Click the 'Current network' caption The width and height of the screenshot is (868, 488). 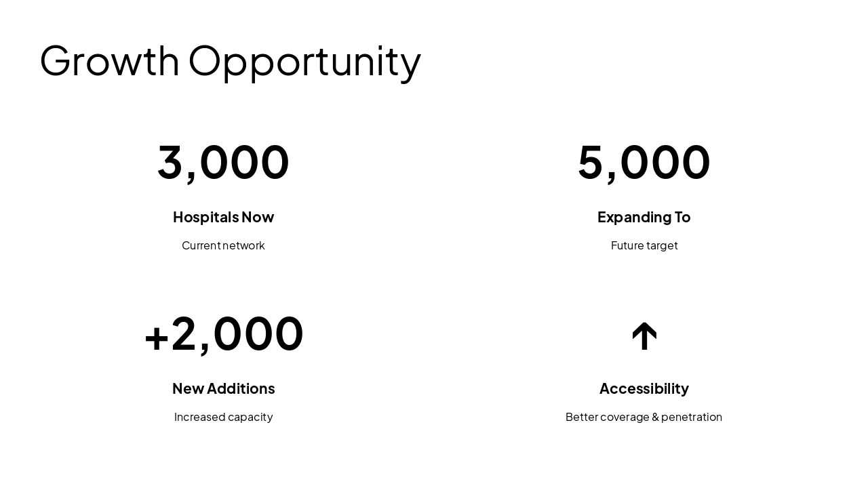coord(223,245)
